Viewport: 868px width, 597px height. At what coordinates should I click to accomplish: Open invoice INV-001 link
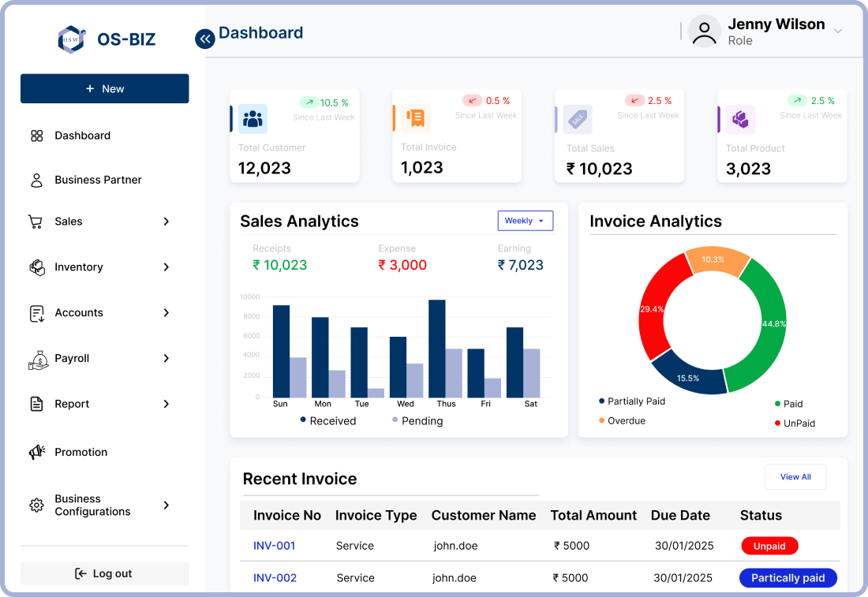pyautogui.click(x=274, y=546)
